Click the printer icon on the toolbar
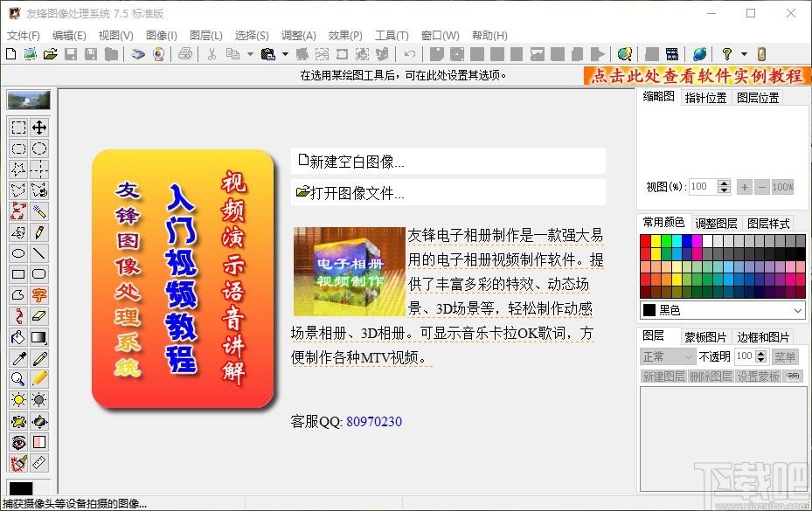The image size is (812, 511). [183, 54]
